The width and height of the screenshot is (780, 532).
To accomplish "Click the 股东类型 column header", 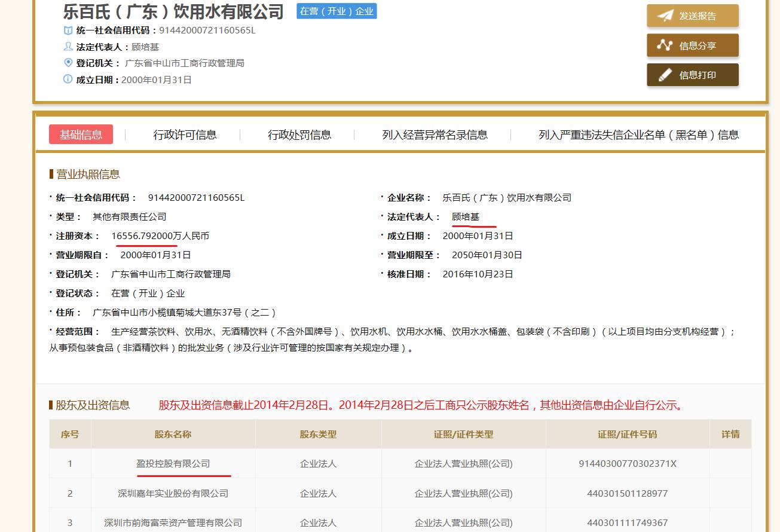I will click(319, 435).
